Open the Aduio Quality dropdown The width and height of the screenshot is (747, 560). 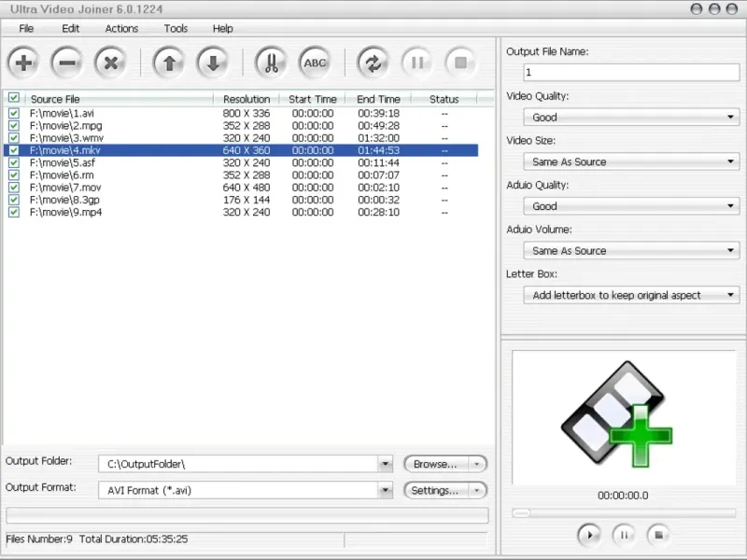(x=631, y=206)
